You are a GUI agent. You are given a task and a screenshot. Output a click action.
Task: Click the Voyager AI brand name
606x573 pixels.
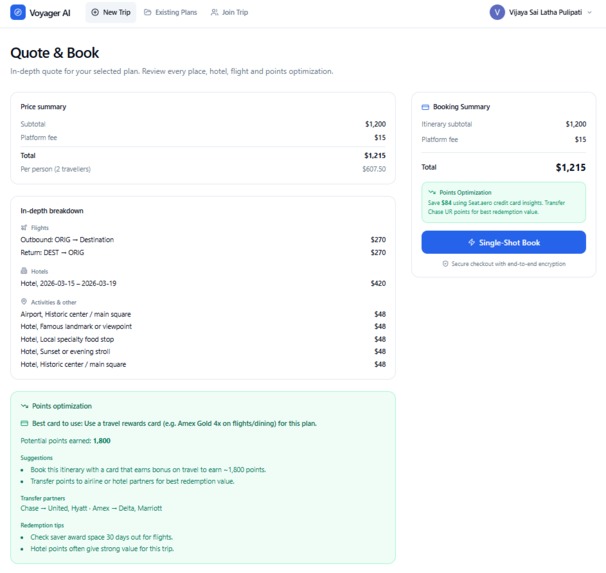(50, 13)
